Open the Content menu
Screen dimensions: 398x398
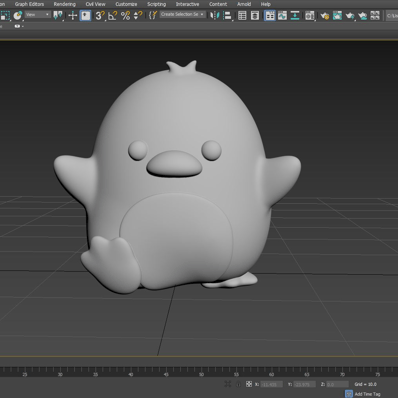point(218,4)
